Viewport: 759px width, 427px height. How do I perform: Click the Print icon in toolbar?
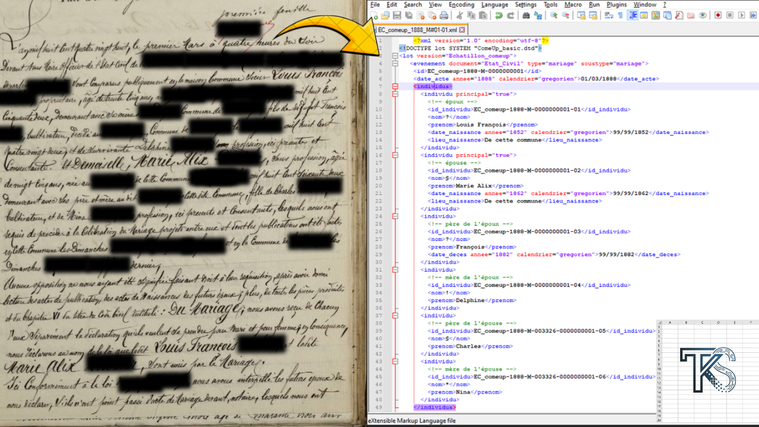(x=444, y=16)
